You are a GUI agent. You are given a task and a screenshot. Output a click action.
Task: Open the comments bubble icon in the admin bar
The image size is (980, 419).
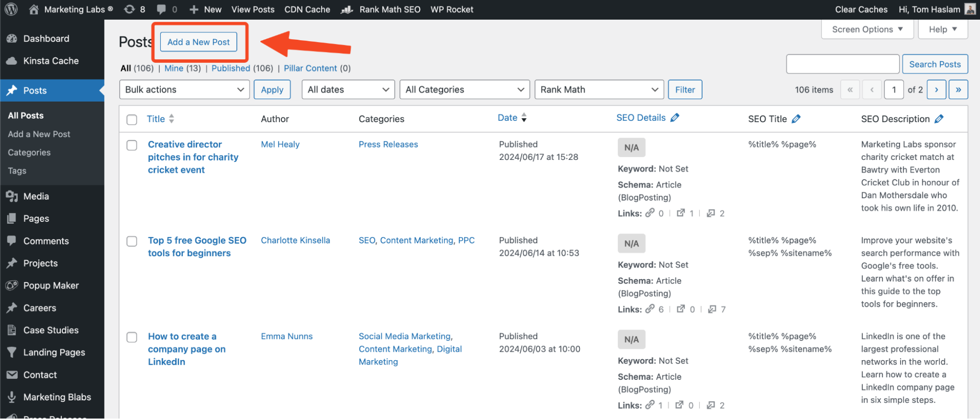point(161,9)
